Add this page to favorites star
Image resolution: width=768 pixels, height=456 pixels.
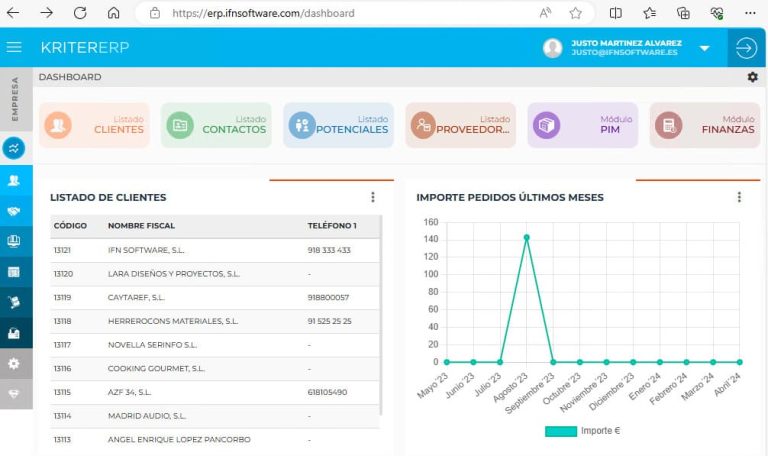coord(576,13)
